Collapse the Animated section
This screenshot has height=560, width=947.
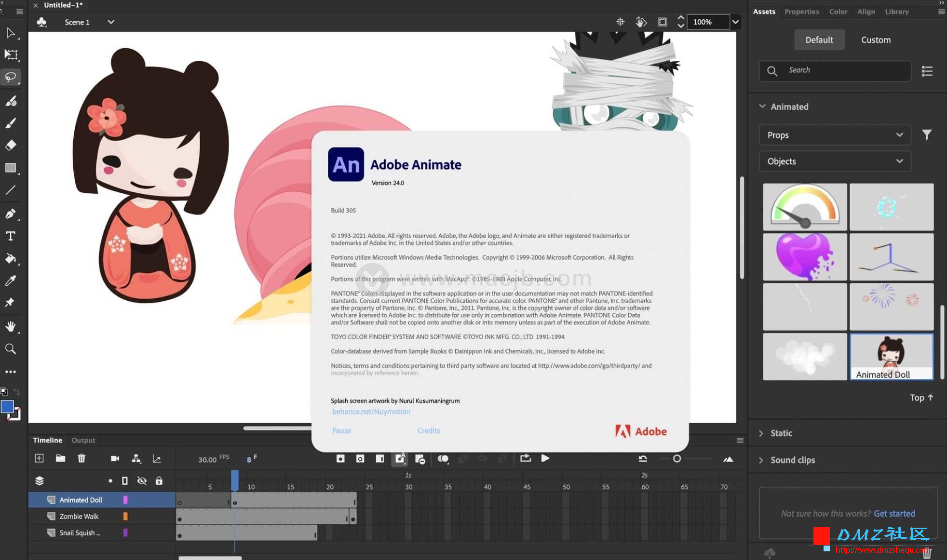click(762, 107)
